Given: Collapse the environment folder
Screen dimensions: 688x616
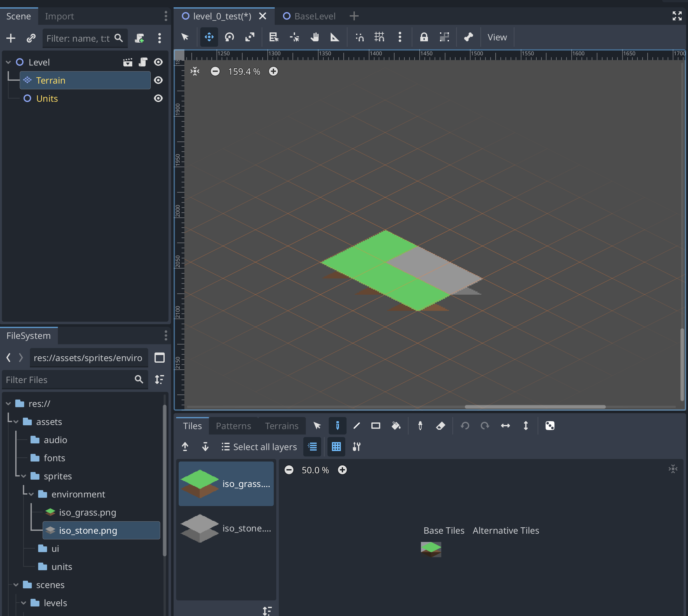Looking at the screenshot, I should [31, 494].
